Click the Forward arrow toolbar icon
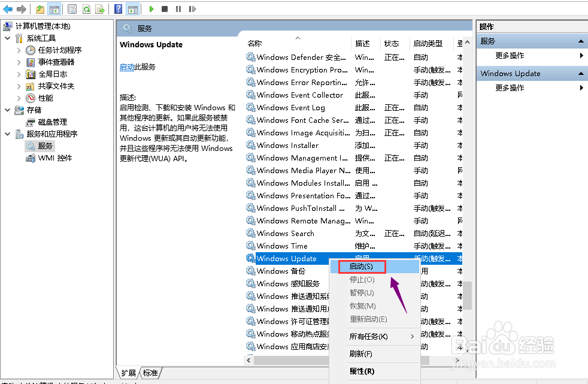Screen dimensions: 588x384 tap(22, 9)
